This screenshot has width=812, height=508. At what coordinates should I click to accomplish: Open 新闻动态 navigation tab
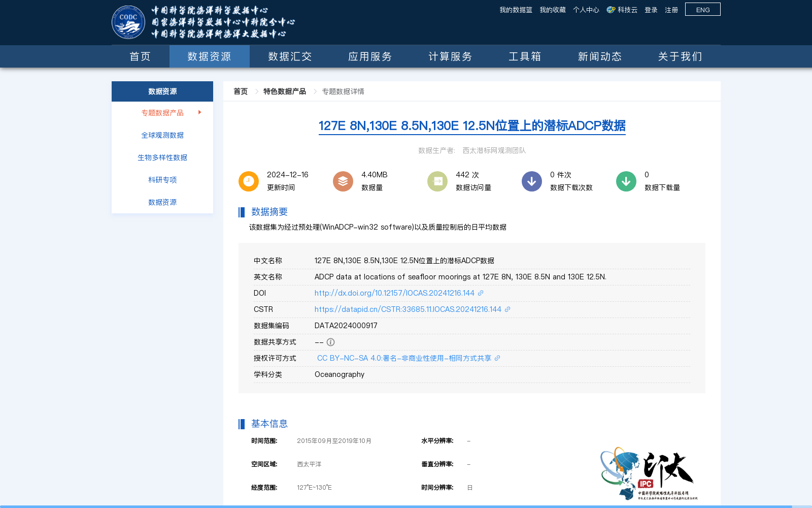(600, 56)
